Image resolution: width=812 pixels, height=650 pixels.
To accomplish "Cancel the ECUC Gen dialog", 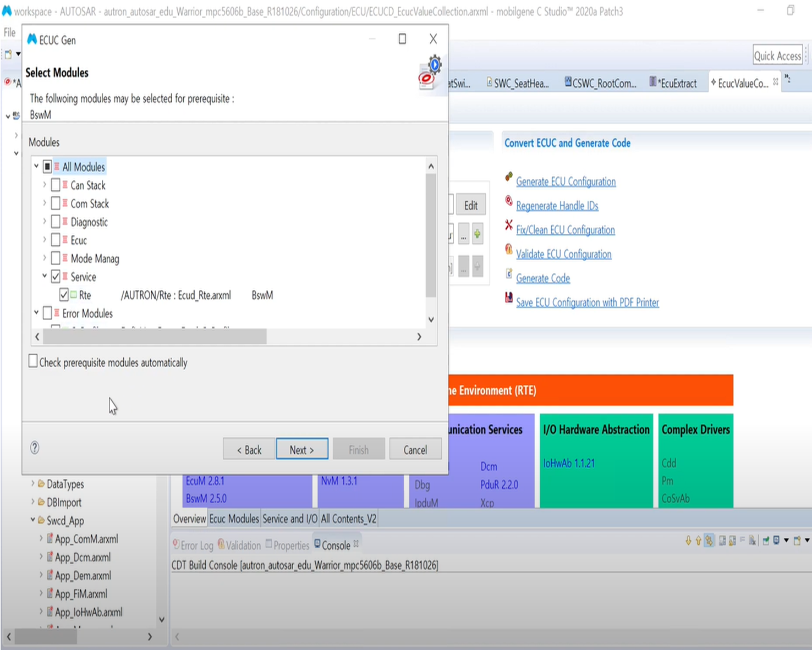I will [415, 449].
